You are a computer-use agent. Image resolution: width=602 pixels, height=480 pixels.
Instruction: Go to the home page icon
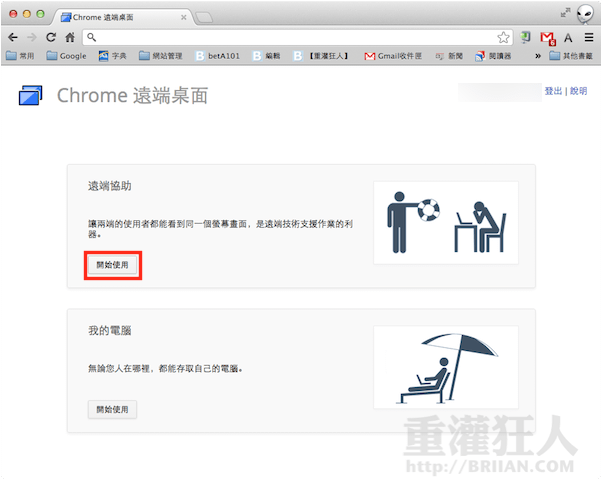[x=70, y=36]
